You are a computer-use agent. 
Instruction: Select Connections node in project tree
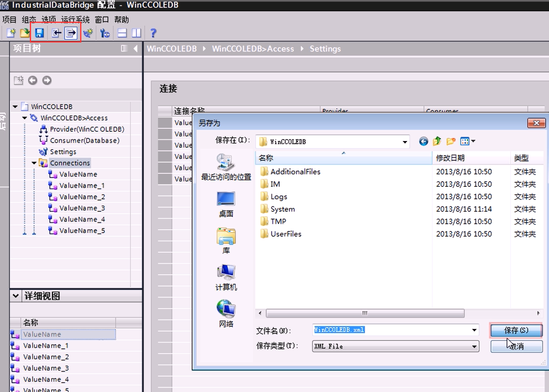point(70,163)
